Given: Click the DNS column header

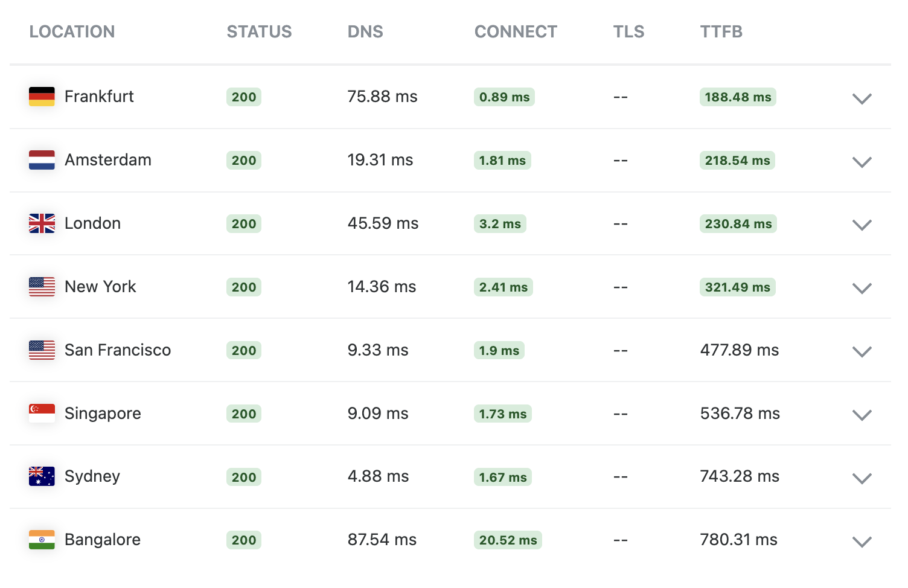Looking at the screenshot, I should tap(365, 32).
